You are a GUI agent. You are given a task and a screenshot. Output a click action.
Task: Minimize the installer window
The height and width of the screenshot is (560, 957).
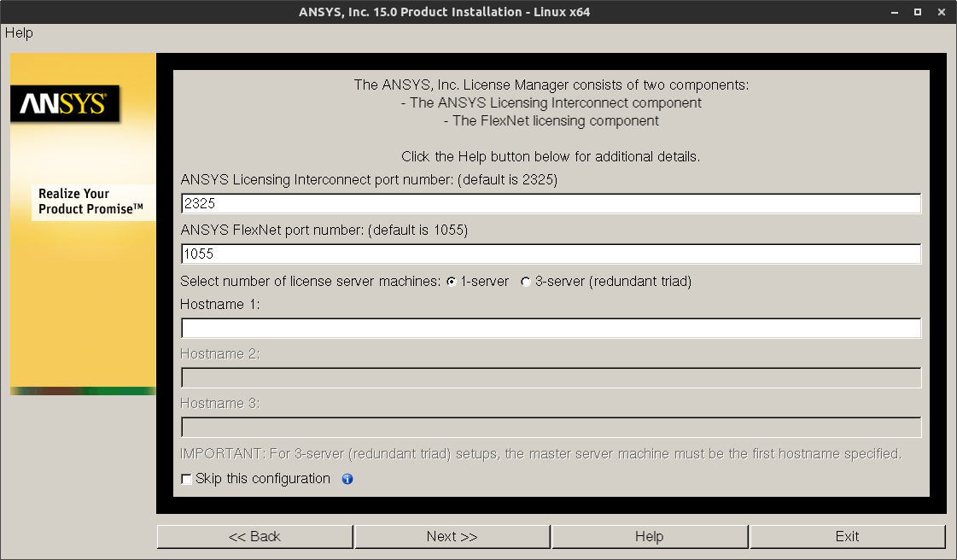tap(895, 12)
